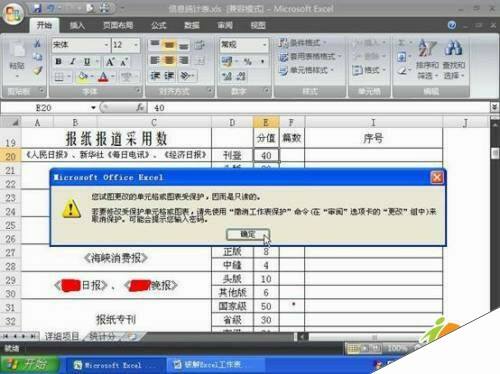
Task: Click the accounting number format icon
Action: 227,61
